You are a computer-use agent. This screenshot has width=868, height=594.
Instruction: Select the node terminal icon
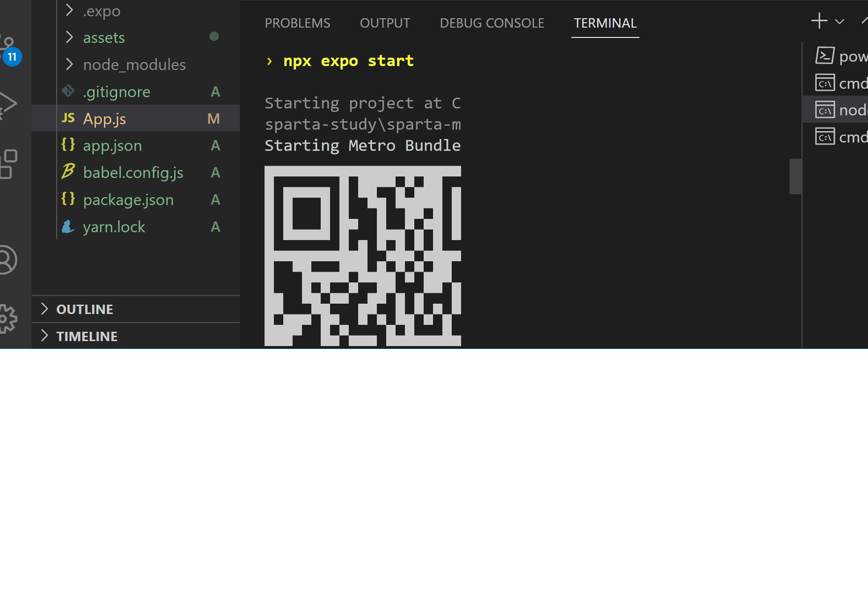click(825, 109)
